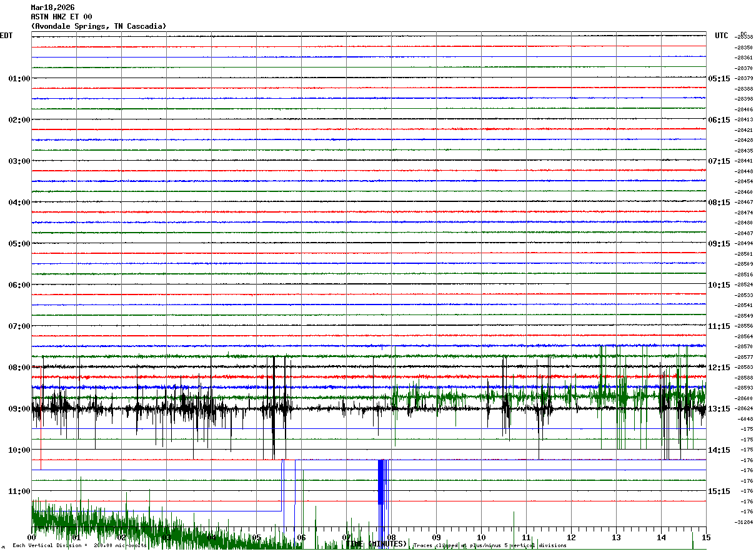Select the -31284 DC offset value
The image size is (756, 554).
coord(744,522)
